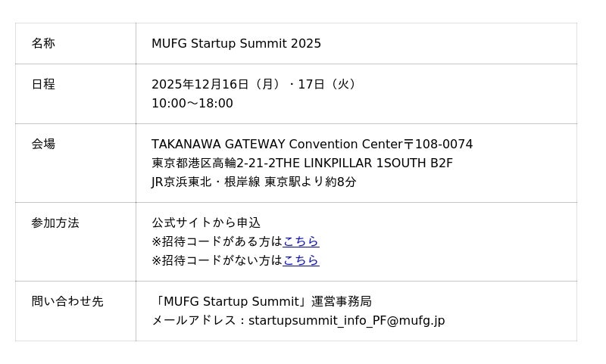606x364 pixels.
Task: Select the 名称 row label
Action: click(43, 44)
